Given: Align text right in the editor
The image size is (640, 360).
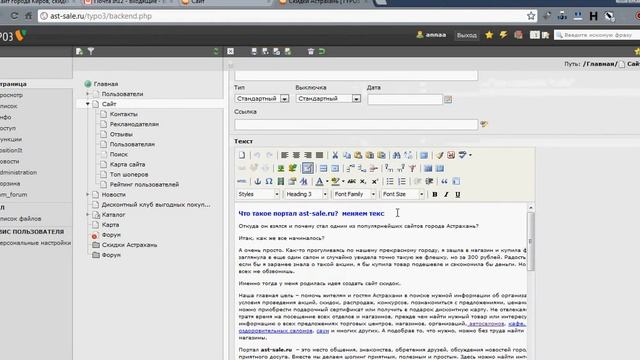Looking at the screenshot, I should tap(308, 155).
